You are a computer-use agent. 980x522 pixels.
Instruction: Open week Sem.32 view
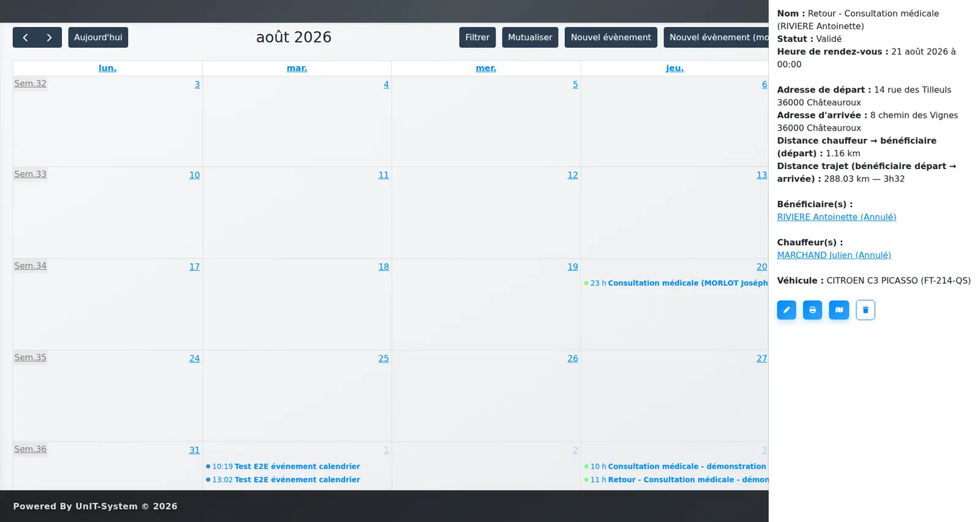31,83
